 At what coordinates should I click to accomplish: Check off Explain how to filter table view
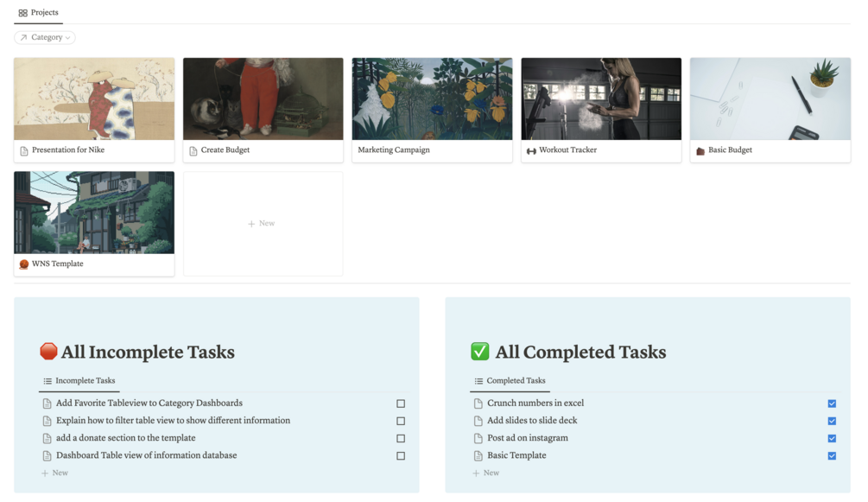pos(401,421)
